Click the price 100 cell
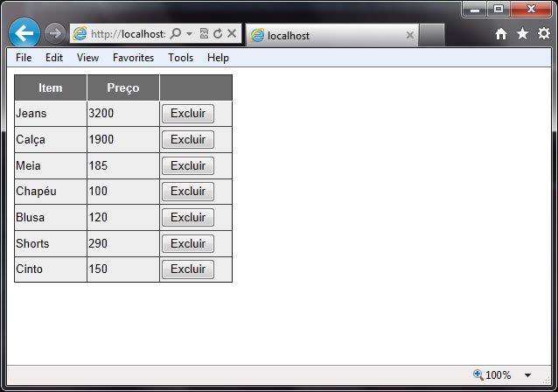The image size is (558, 392). click(123, 192)
